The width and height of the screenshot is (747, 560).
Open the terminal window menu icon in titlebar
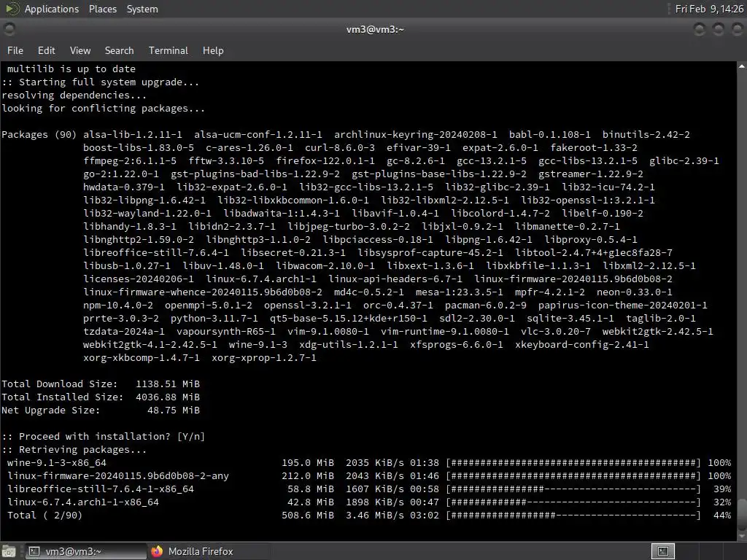coord(9,29)
